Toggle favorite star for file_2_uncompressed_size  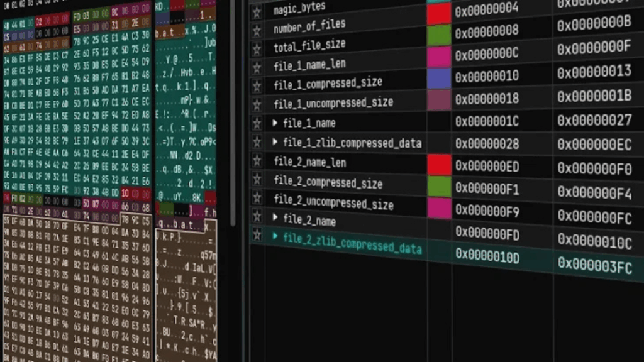click(257, 198)
